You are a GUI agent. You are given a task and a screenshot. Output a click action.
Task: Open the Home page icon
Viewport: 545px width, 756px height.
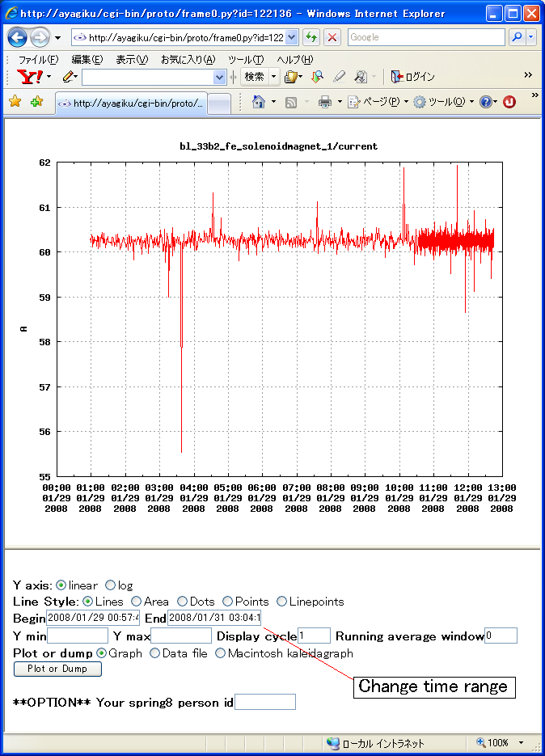tap(259, 102)
